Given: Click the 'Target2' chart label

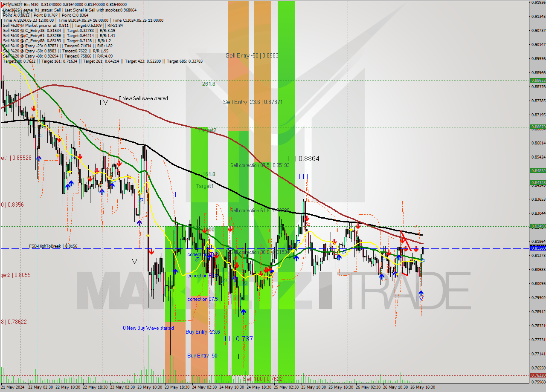Looking at the screenshot, I should point(207,130).
